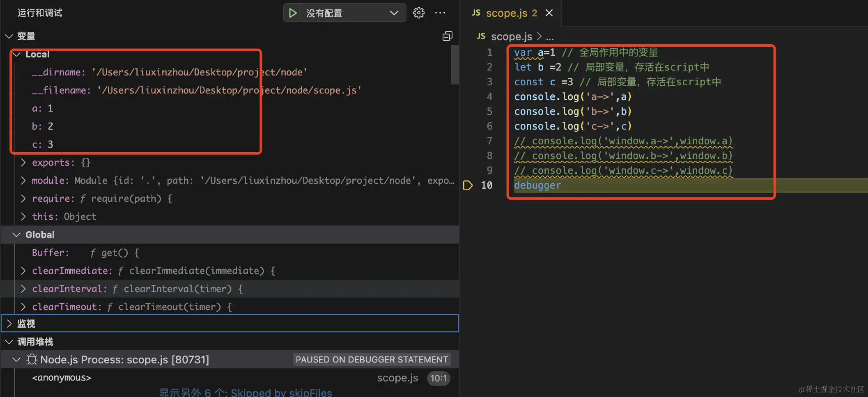The image size is (868, 397).
Task: Click the debugger paused marker on line 10
Action: point(468,185)
